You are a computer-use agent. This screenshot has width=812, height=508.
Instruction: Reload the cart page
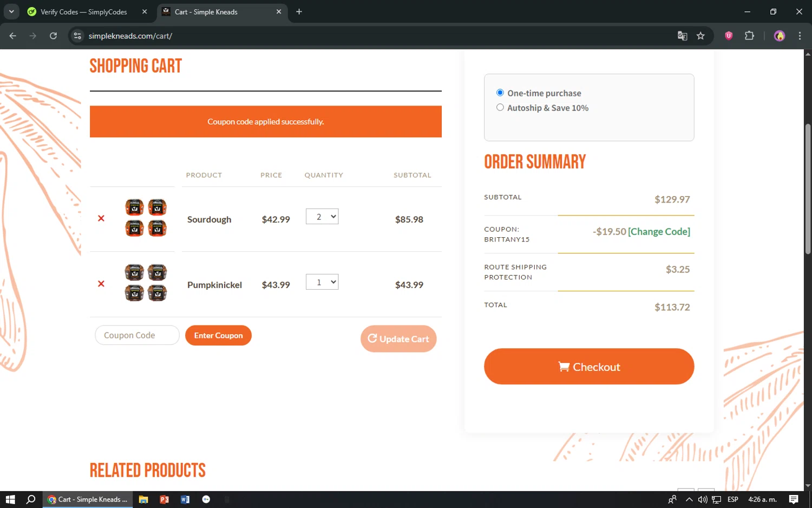[53, 36]
